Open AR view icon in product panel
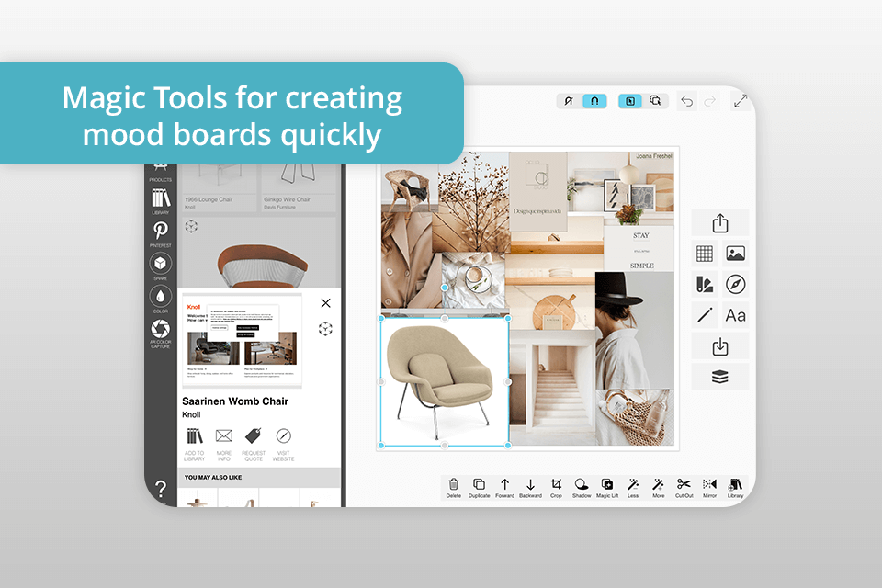The width and height of the screenshot is (882, 588). [x=325, y=329]
